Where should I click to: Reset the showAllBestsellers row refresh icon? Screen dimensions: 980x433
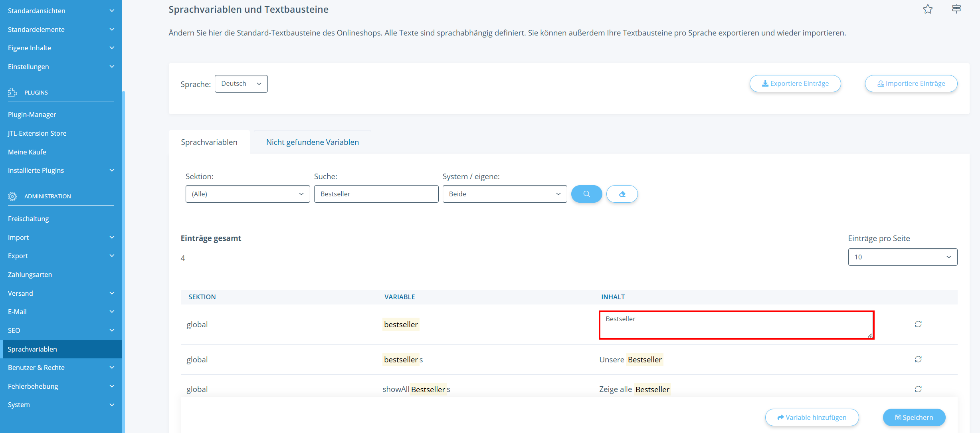pos(918,389)
